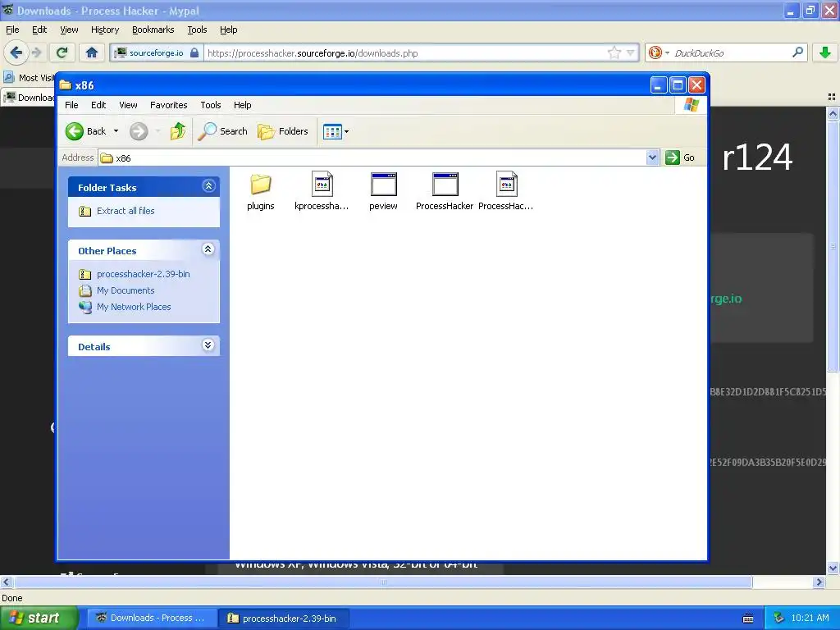Open the Explorer Tools menu
The height and width of the screenshot is (630, 840).
tap(211, 105)
